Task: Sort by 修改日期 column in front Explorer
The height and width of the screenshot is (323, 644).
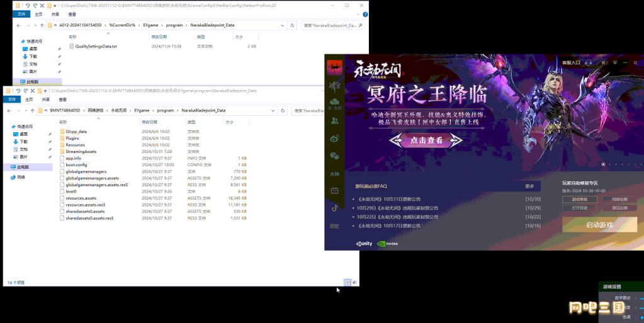Action: [x=149, y=122]
